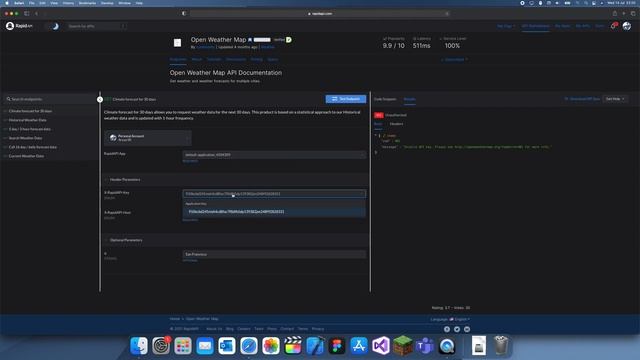This screenshot has height=360, width=640.
Task: Choose the Application Key option in dropdown list
Action: (274, 211)
